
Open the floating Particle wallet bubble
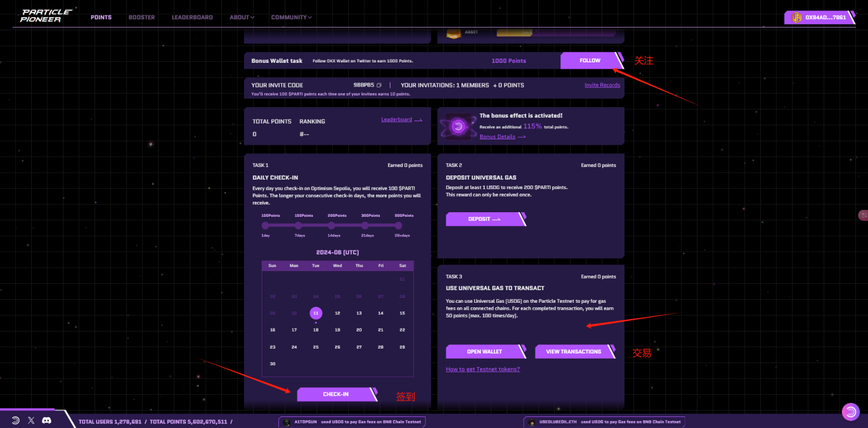click(x=851, y=412)
